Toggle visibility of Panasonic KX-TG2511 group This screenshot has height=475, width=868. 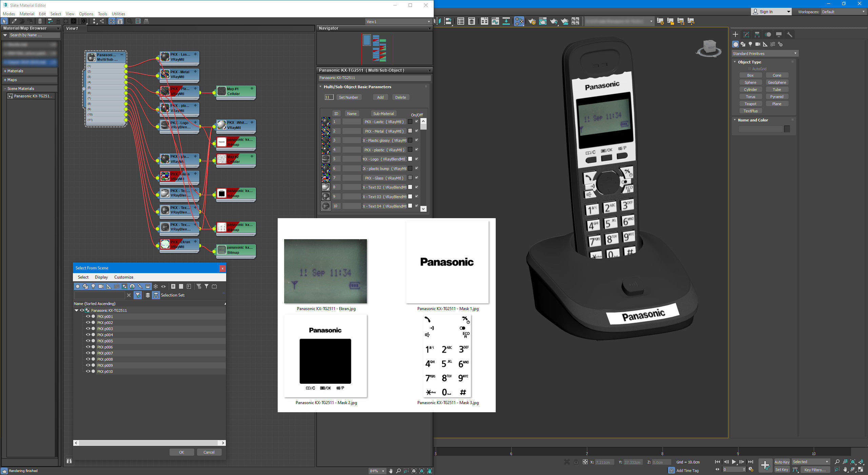(82, 310)
